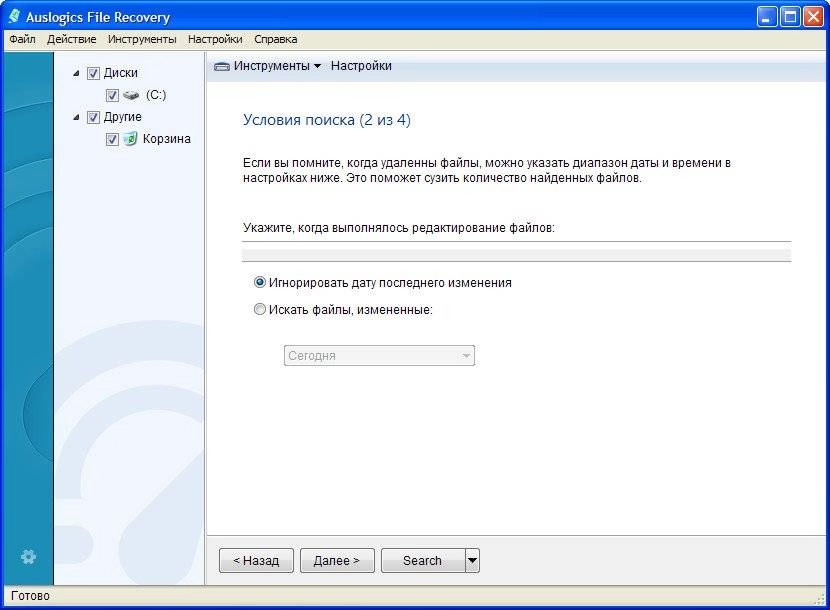Click the window resize grip in status bar

[x=819, y=600]
